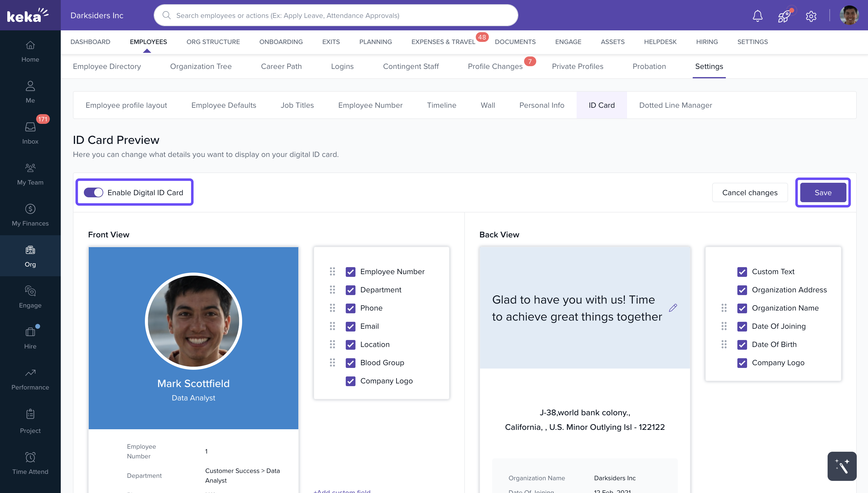
Task: Open Inbox in the sidebar
Action: pos(30,132)
